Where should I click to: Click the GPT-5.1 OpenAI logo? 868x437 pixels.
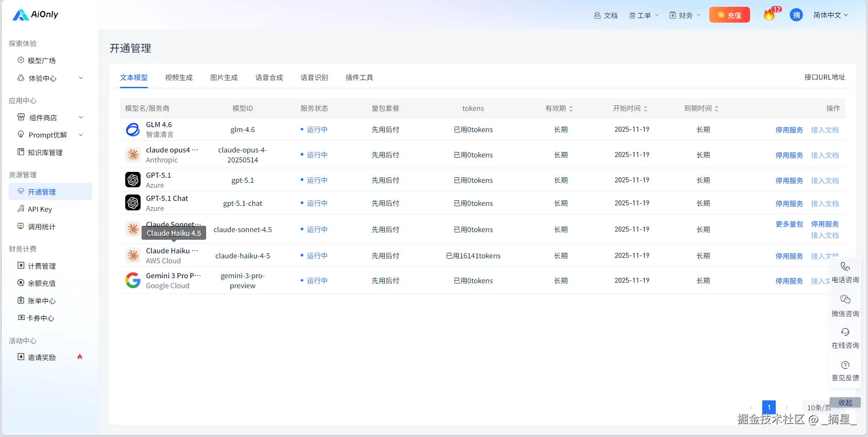(x=133, y=180)
